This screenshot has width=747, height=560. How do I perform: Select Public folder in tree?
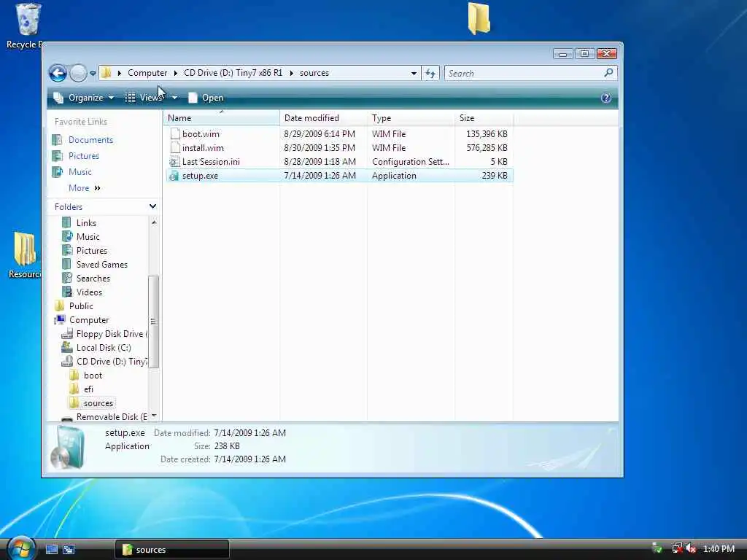coord(81,306)
